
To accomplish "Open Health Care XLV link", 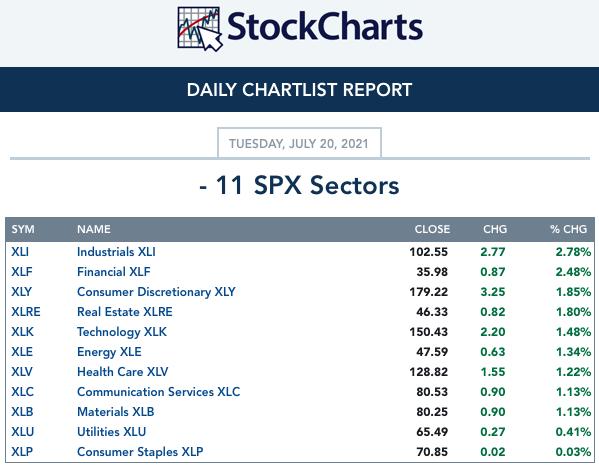I will point(122,371).
